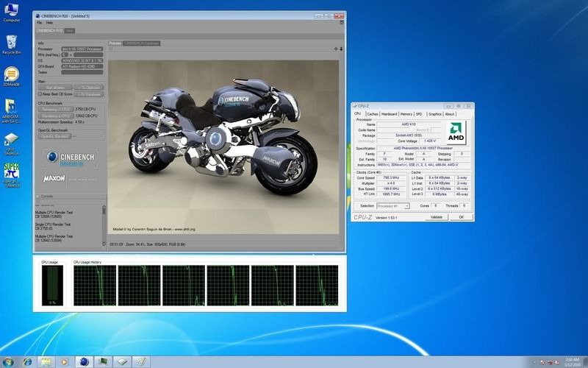
Task: Open Windows Media Player from the taskbar
Action: 64,362
